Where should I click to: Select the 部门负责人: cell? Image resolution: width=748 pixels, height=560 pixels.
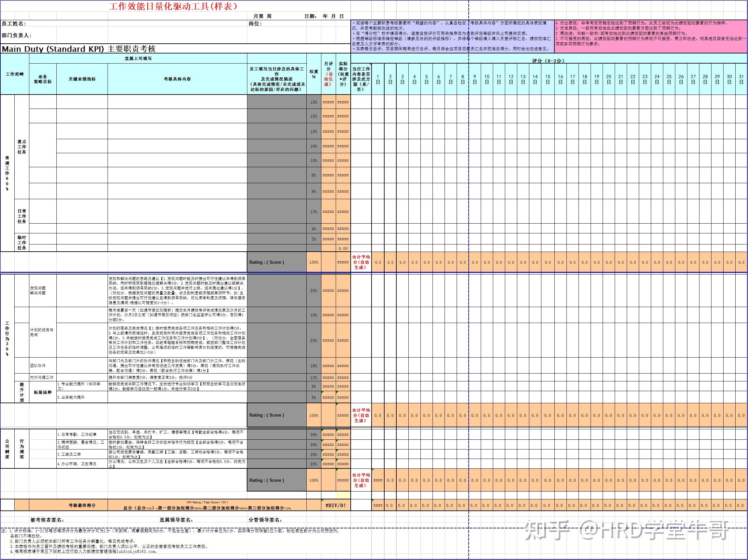(x=17, y=35)
